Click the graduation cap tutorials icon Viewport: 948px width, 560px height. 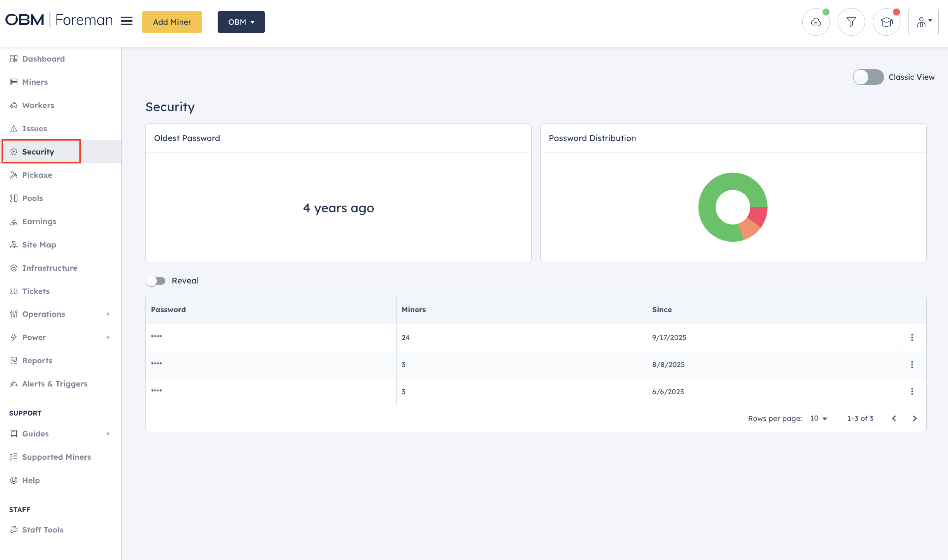click(x=886, y=22)
